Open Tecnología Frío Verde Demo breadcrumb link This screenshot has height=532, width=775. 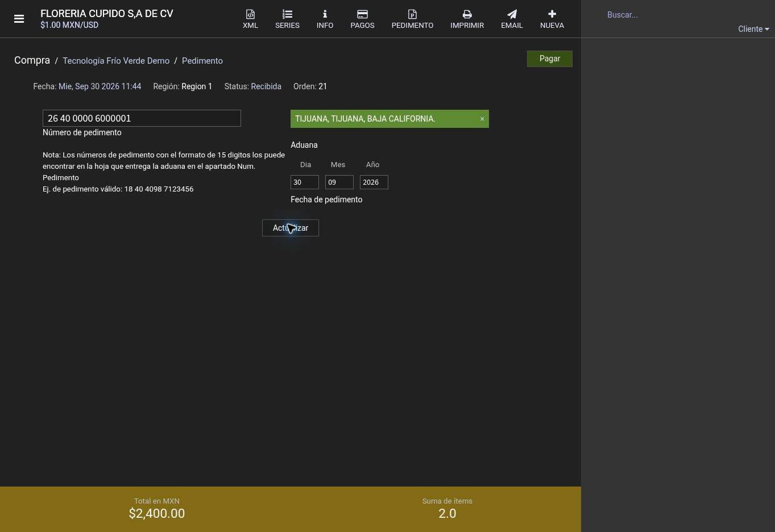click(x=116, y=61)
